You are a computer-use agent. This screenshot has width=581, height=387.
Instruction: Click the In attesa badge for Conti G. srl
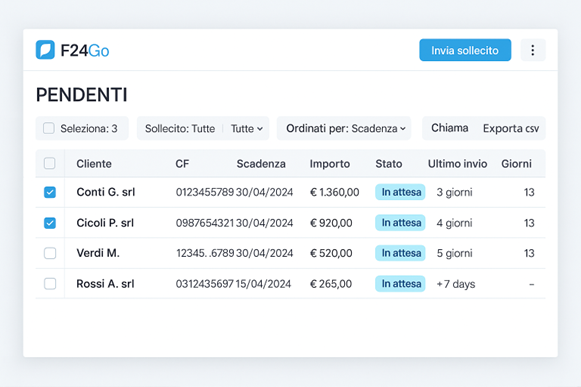tap(400, 192)
